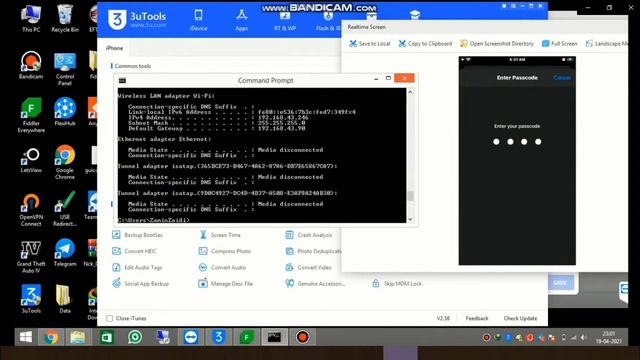Open the Edit Audio Tags tool

[137, 268]
